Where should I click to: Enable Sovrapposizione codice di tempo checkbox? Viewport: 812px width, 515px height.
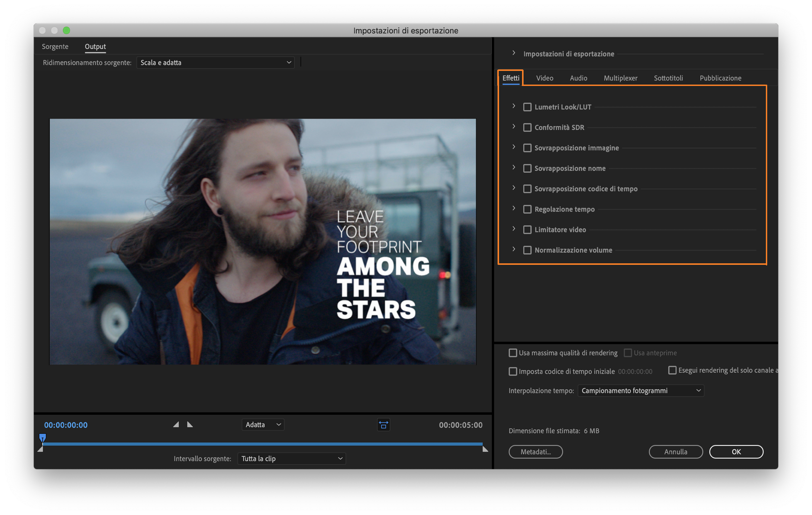pyautogui.click(x=527, y=189)
